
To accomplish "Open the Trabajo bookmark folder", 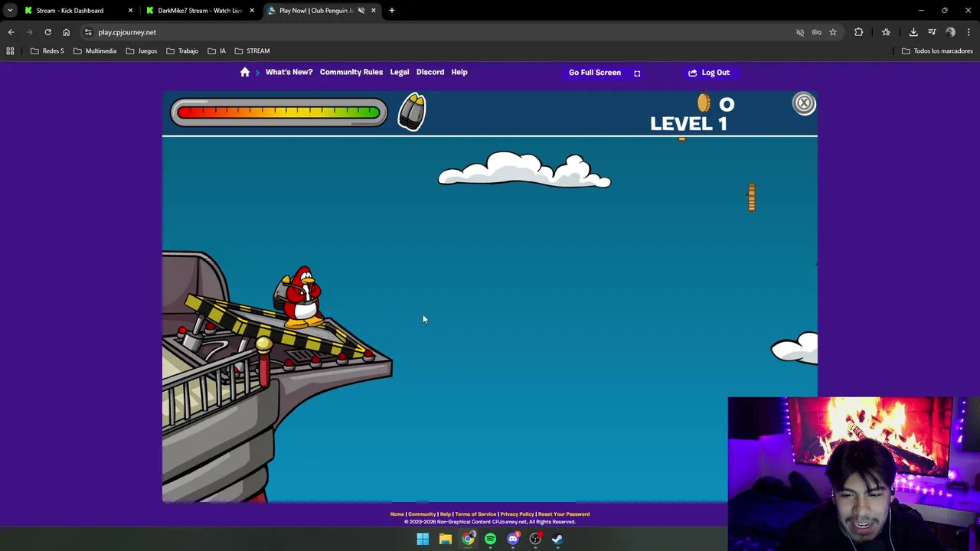I will pyautogui.click(x=182, y=51).
